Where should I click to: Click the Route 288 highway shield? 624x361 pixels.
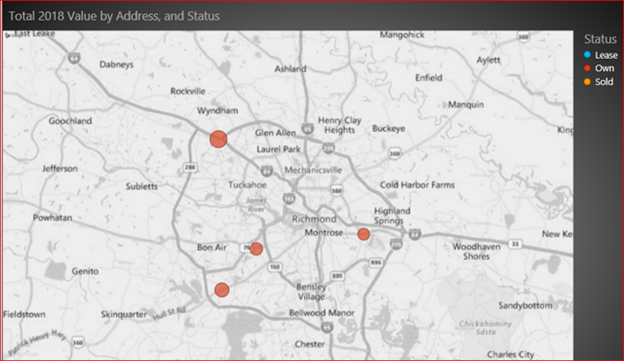click(x=190, y=167)
